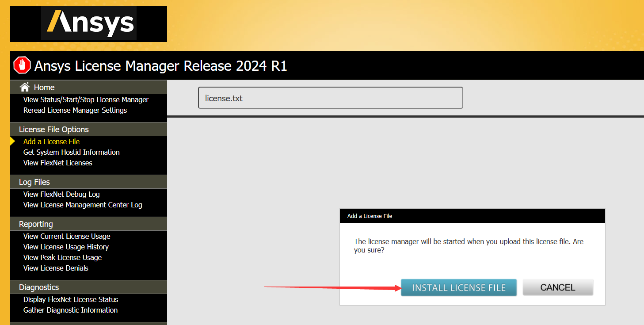Open View License Management Center Log
The width and height of the screenshot is (644, 325).
coord(83,205)
